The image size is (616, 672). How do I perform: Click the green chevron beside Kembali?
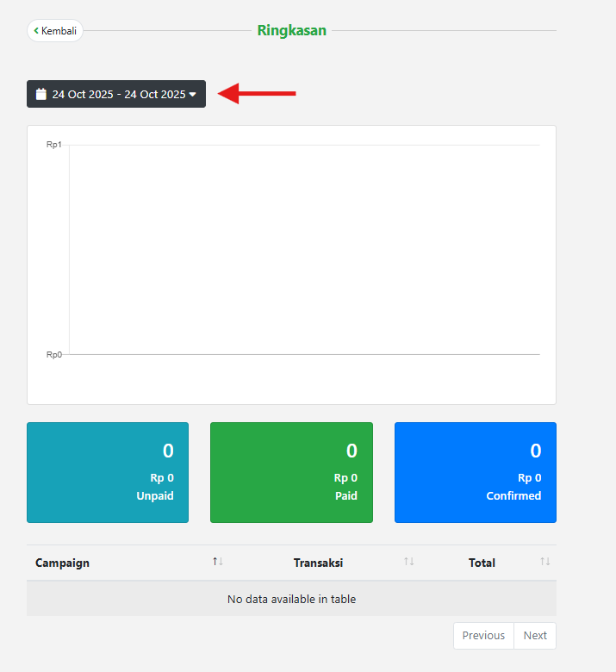(x=36, y=31)
